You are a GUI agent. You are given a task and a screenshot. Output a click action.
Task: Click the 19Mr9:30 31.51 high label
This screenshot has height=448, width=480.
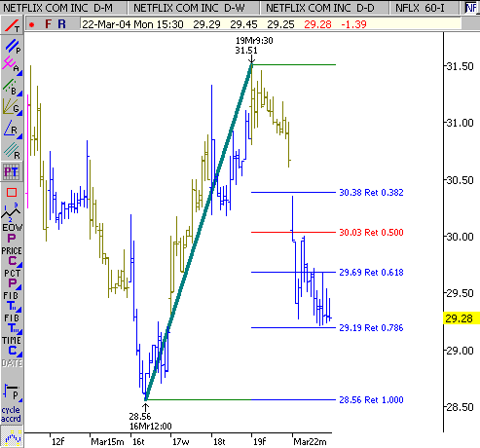pos(254,46)
